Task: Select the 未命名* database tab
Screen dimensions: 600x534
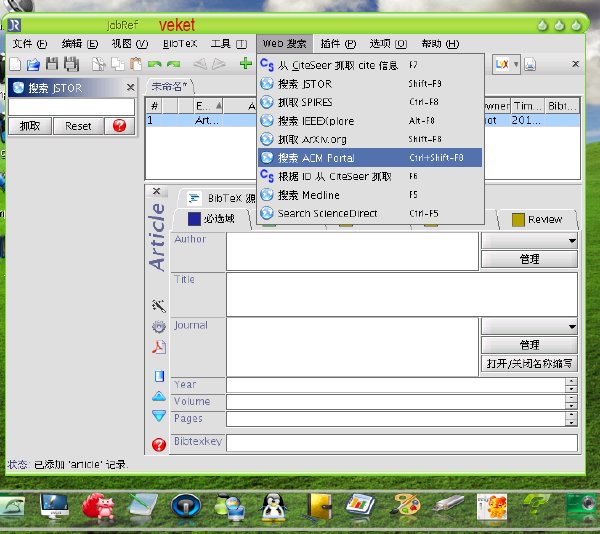Action: pos(170,86)
